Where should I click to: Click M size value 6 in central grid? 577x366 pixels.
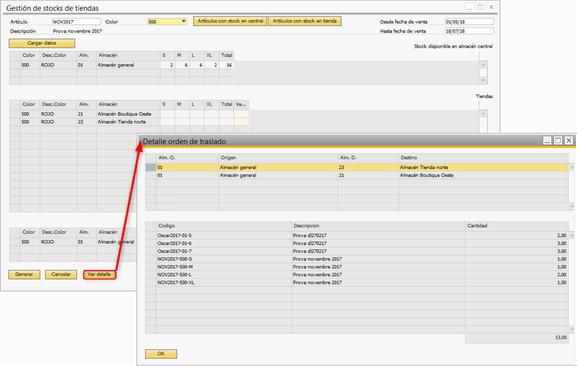(182, 65)
